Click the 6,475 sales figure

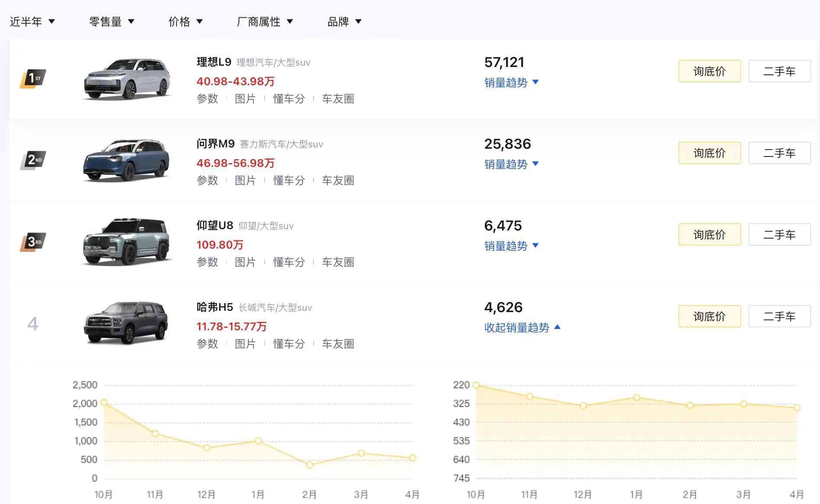pyautogui.click(x=503, y=226)
